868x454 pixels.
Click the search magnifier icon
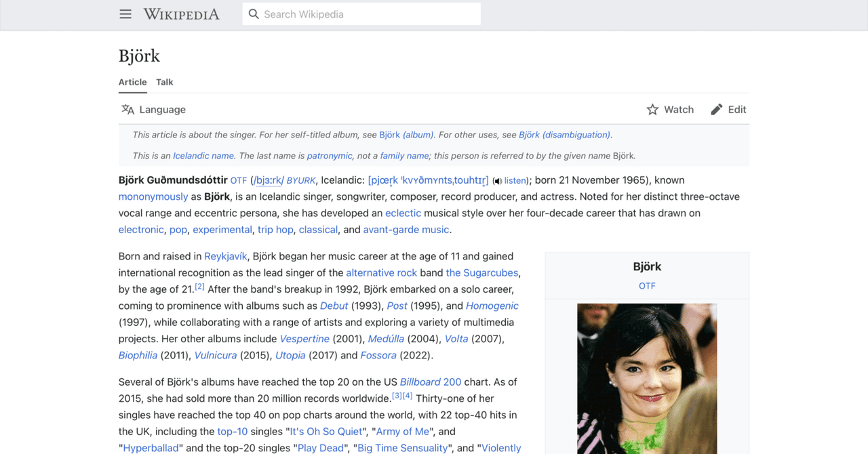point(254,14)
